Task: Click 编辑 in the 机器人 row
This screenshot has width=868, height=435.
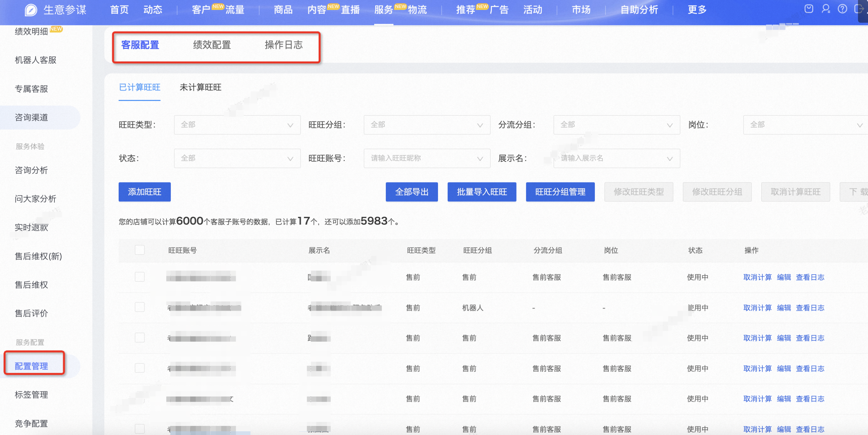Action: click(x=784, y=308)
